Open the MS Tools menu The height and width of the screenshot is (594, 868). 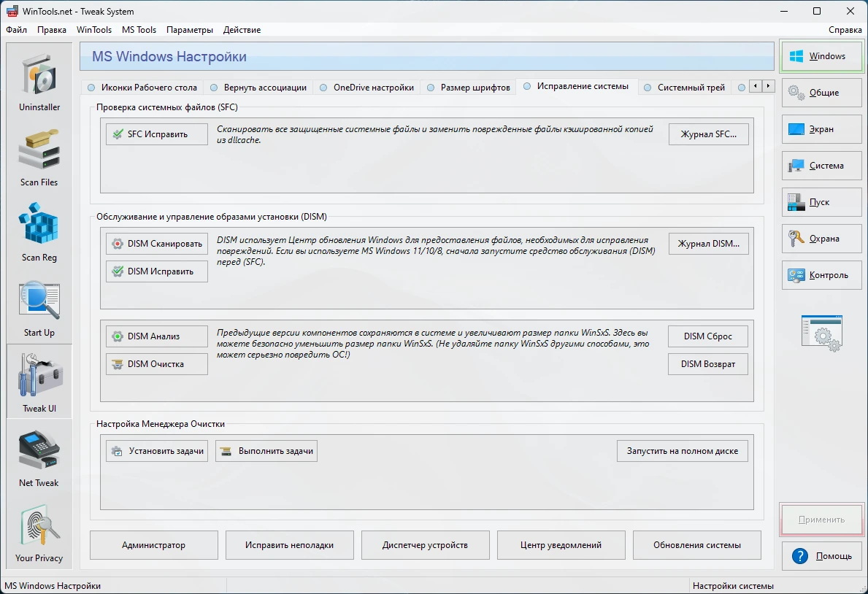pyautogui.click(x=139, y=30)
